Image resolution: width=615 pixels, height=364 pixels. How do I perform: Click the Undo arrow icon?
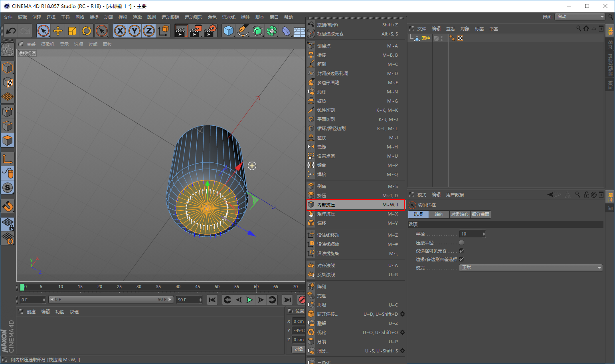point(11,31)
